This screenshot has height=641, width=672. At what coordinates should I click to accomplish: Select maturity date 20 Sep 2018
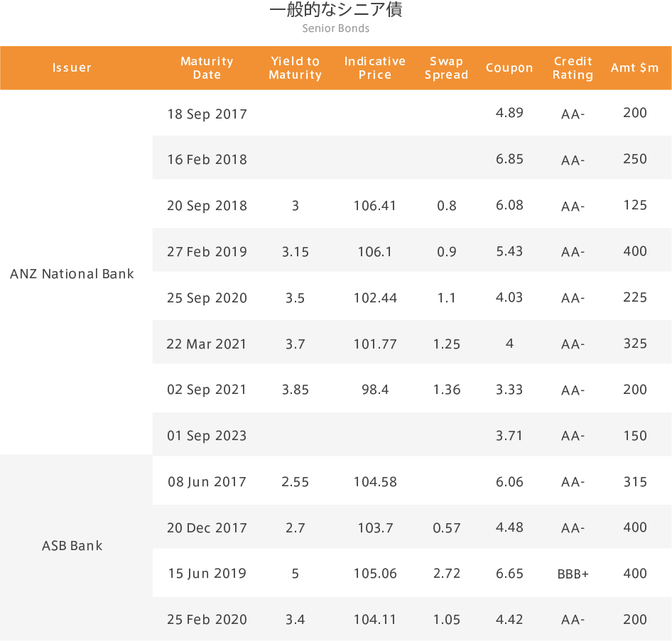[x=207, y=206]
